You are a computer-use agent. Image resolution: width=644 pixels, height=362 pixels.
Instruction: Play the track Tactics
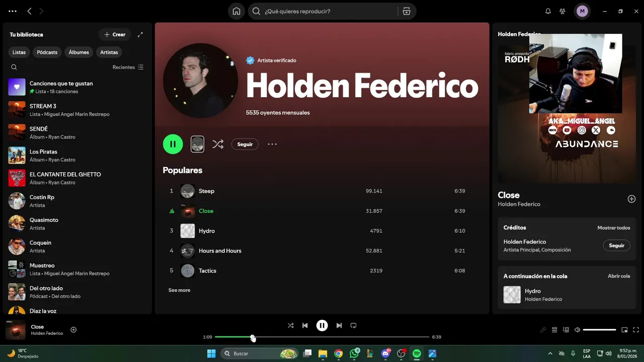(x=322, y=270)
